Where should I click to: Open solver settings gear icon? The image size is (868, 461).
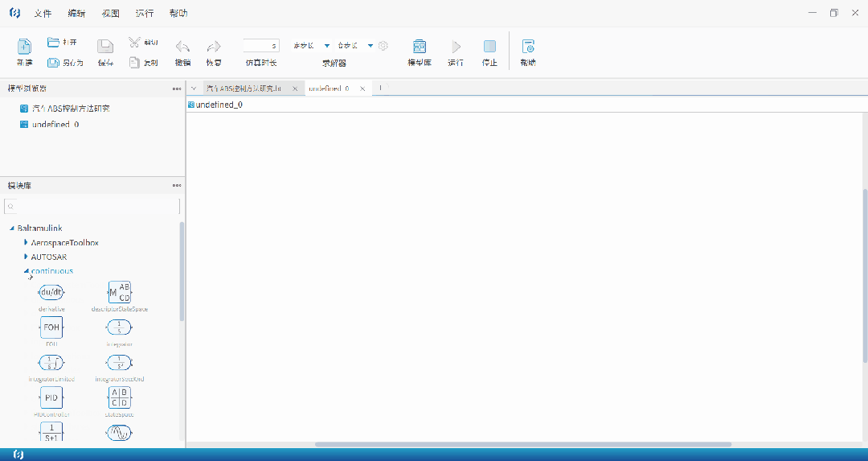point(383,46)
